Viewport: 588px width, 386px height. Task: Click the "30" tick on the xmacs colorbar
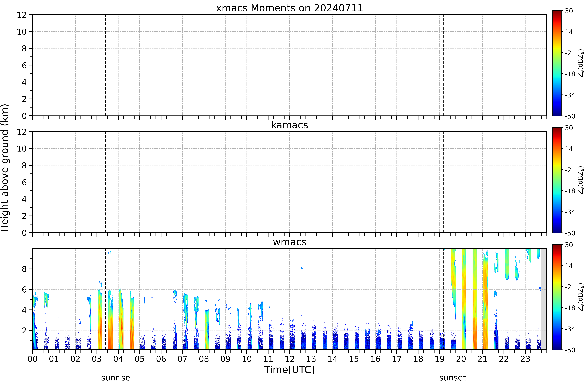569,11
